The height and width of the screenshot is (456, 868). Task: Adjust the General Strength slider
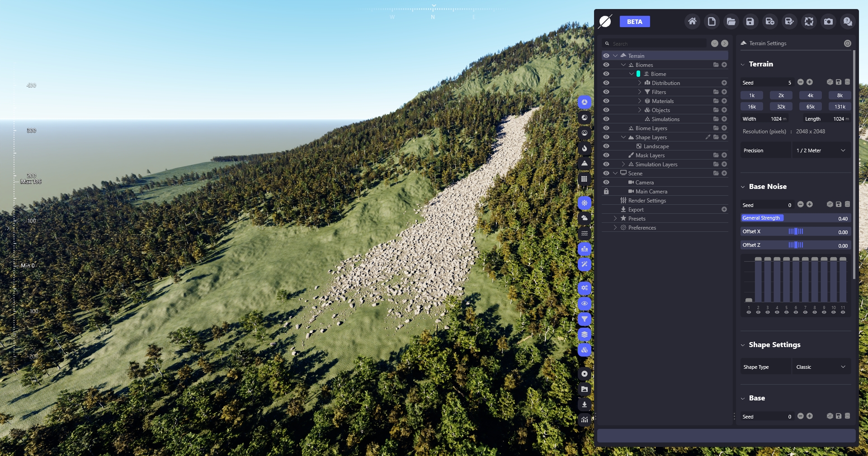tap(796, 218)
